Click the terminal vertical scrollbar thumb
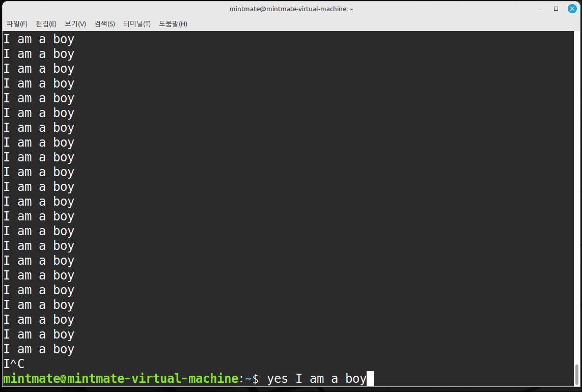 point(576,375)
